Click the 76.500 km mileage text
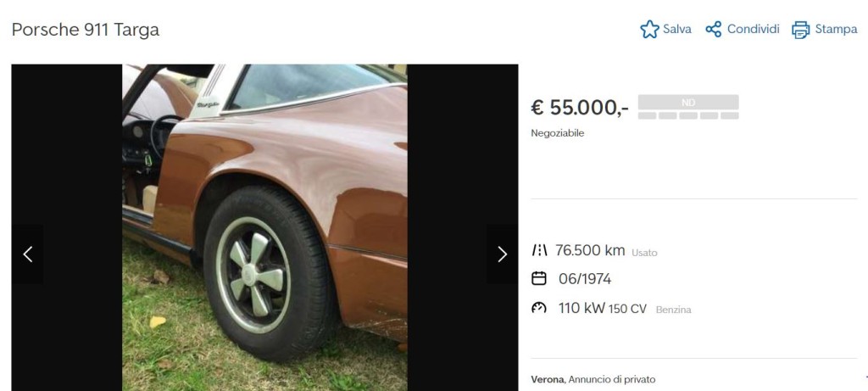The image size is (868, 391). [590, 250]
